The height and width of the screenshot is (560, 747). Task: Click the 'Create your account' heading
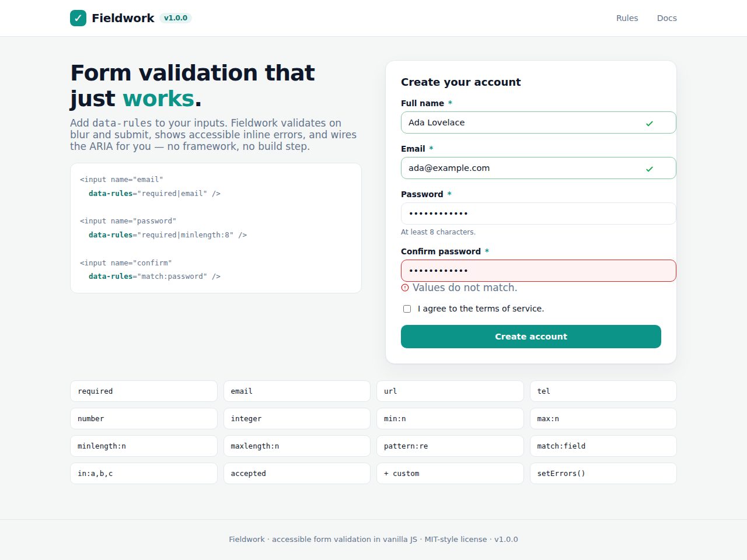(x=461, y=82)
